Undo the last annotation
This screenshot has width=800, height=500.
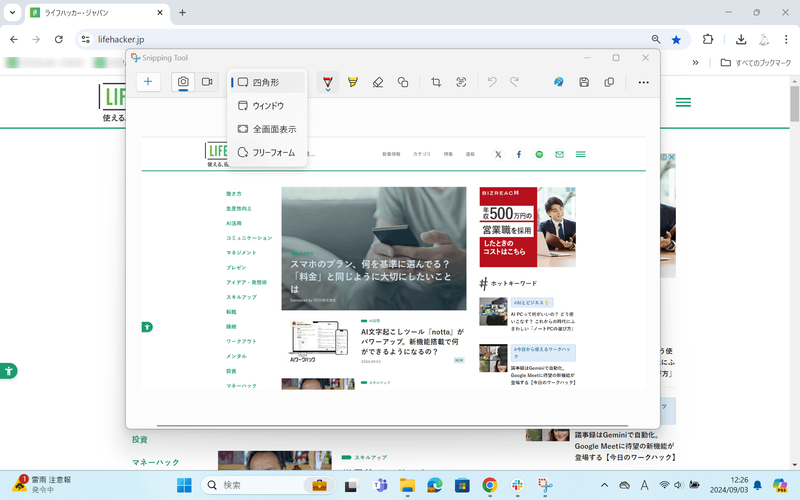pos(492,82)
